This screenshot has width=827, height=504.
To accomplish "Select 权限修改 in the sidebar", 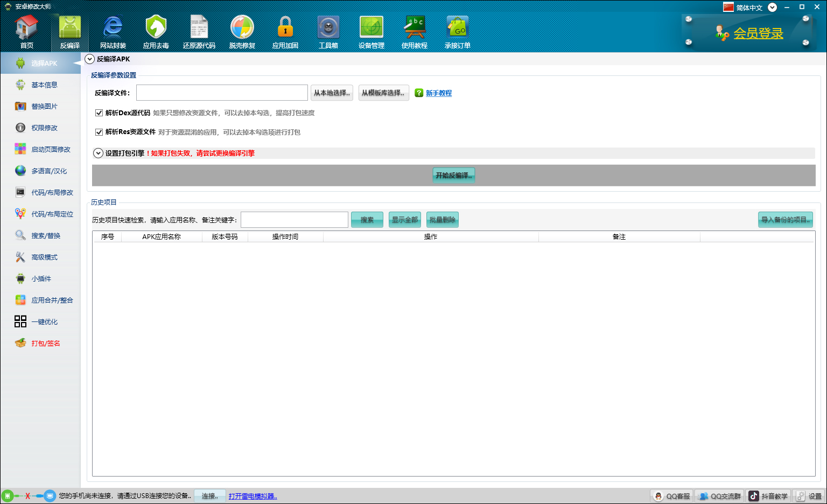I will 44,128.
